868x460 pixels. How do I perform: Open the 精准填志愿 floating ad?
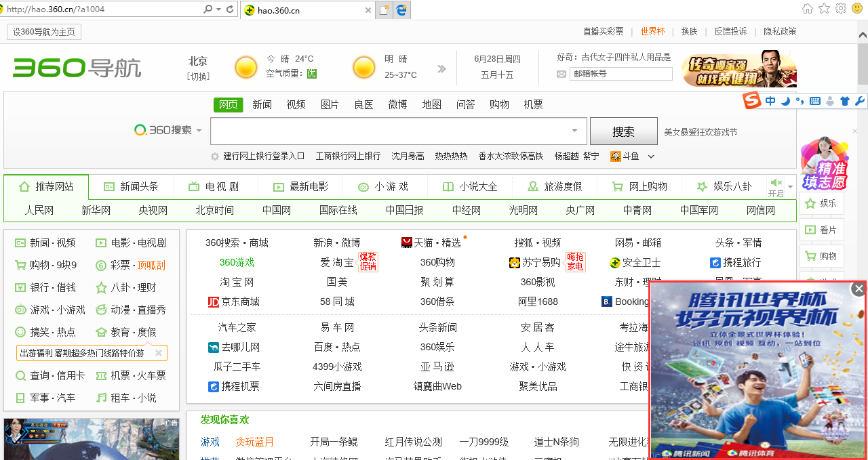point(824,163)
